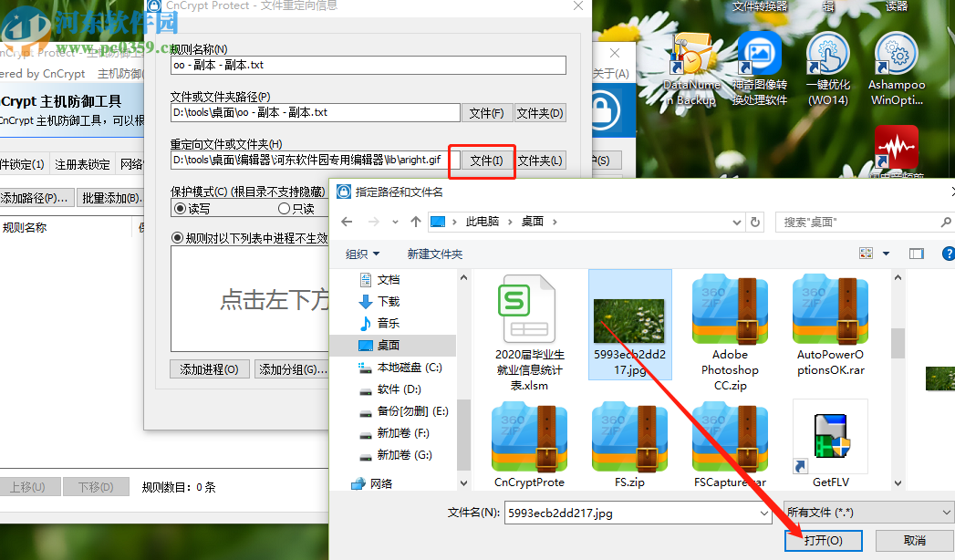Go back in the file dialog
The image size is (955, 560).
pyautogui.click(x=347, y=223)
